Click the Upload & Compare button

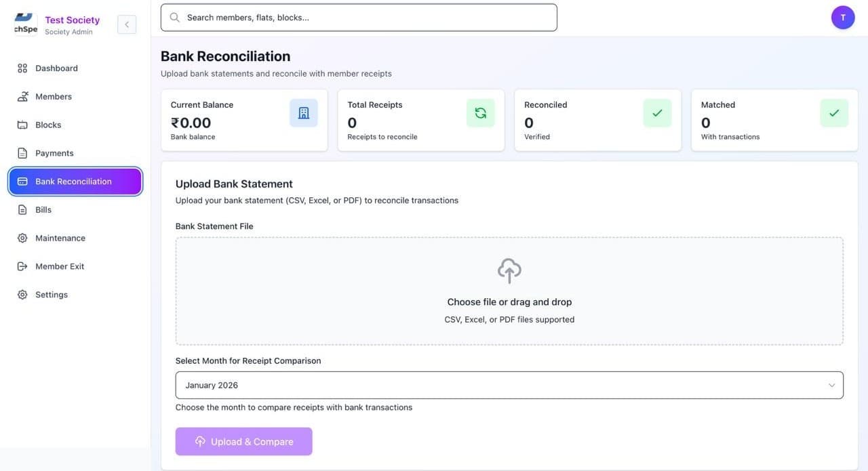coord(244,442)
